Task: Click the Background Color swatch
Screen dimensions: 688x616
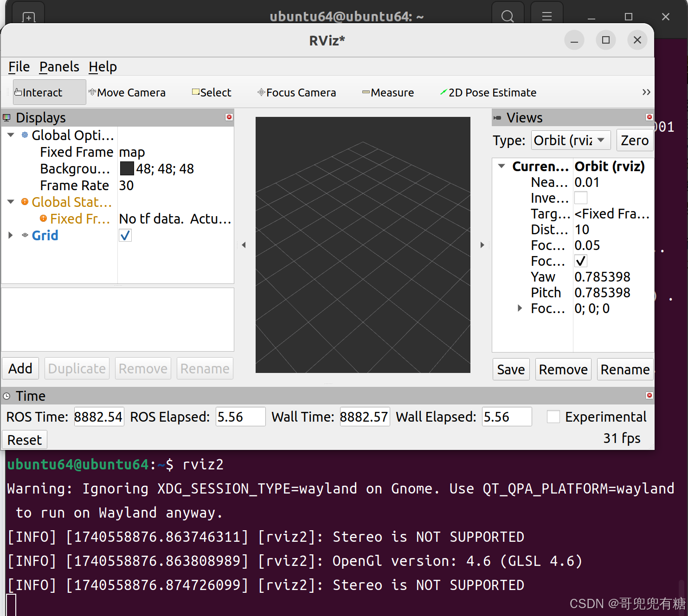Action: [126, 168]
